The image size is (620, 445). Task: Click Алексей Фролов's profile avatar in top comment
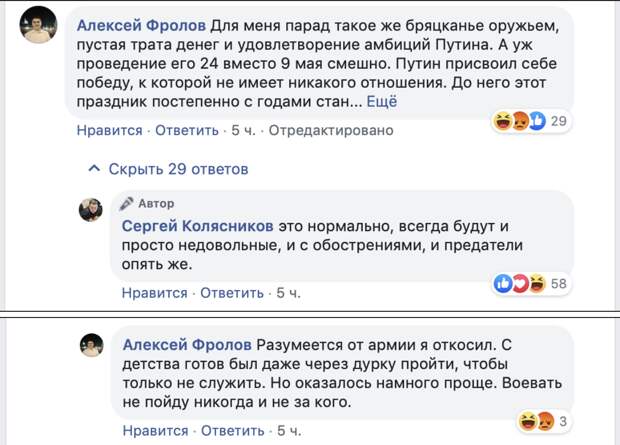point(38,24)
